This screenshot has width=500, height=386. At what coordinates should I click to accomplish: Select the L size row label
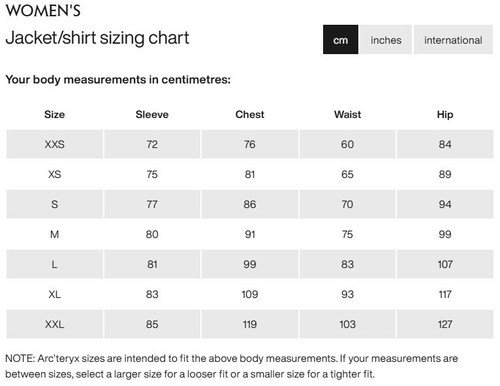tap(54, 264)
